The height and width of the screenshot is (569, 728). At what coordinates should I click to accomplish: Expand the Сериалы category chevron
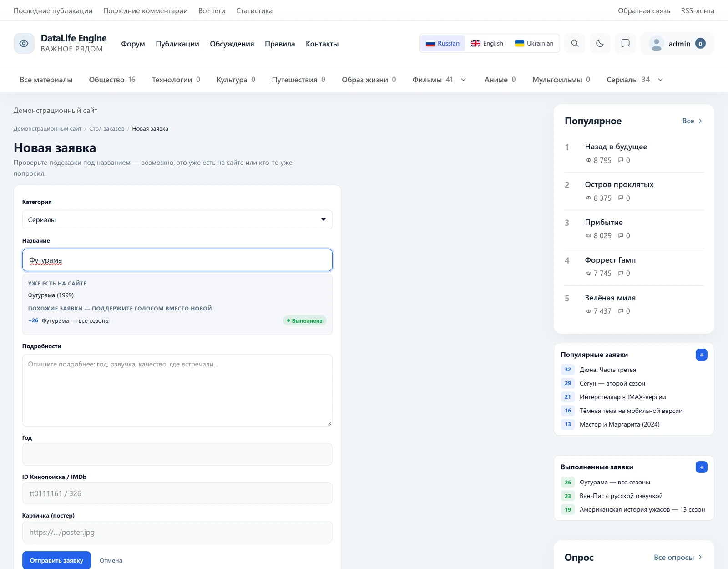click(x=661, y=80)
